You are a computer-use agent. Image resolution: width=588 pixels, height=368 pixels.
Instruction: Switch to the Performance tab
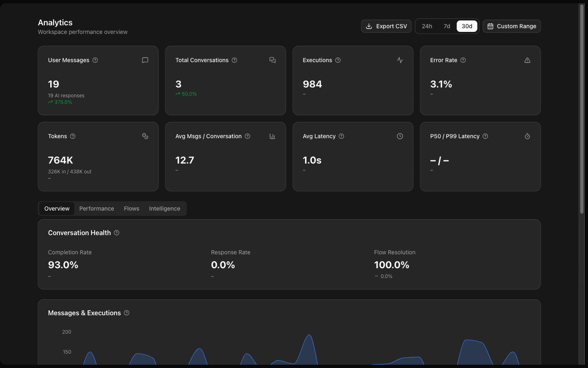pyautogui.click(x=97, y=209)
